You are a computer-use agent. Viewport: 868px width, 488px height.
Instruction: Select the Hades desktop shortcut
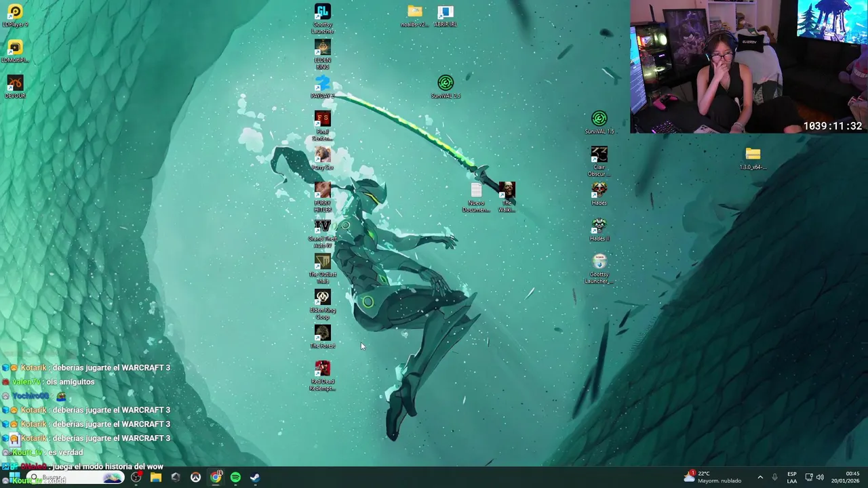599,194
